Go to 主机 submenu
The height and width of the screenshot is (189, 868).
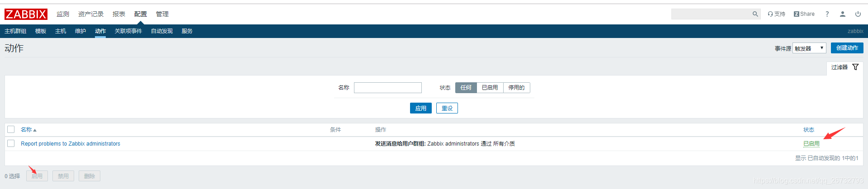[x=61, y=31]
